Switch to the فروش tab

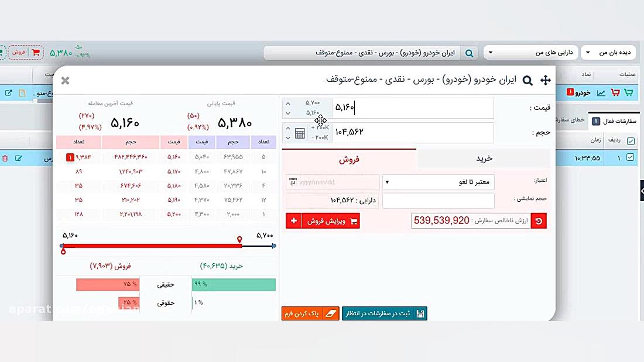coord(349,159)
